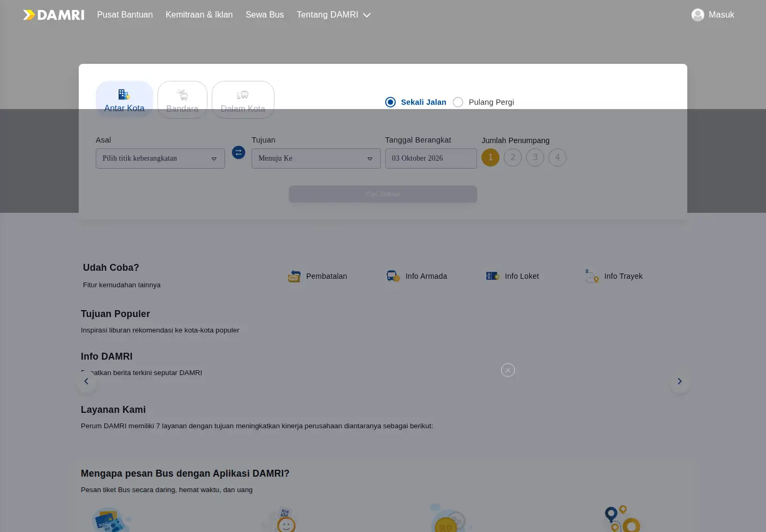Go to the next slide arrow
766x532 pixels.
click(x=679, y=381)
